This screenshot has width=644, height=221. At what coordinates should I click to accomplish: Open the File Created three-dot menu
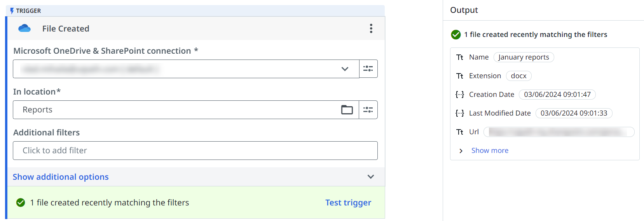(x=371, y=28)
